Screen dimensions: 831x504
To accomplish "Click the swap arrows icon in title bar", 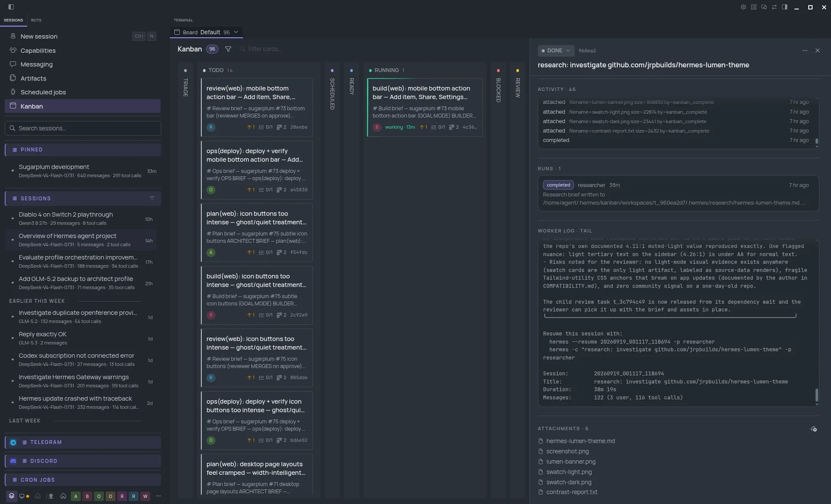I will pos(774,7).
